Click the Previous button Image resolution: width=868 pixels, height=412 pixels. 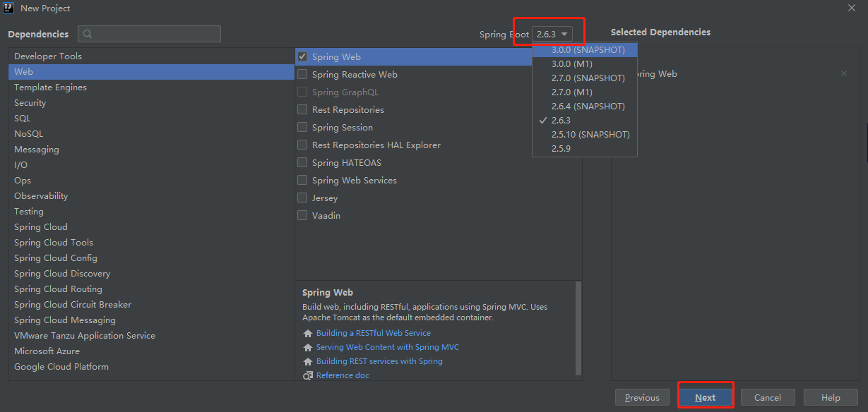click(x=642, y=397)
